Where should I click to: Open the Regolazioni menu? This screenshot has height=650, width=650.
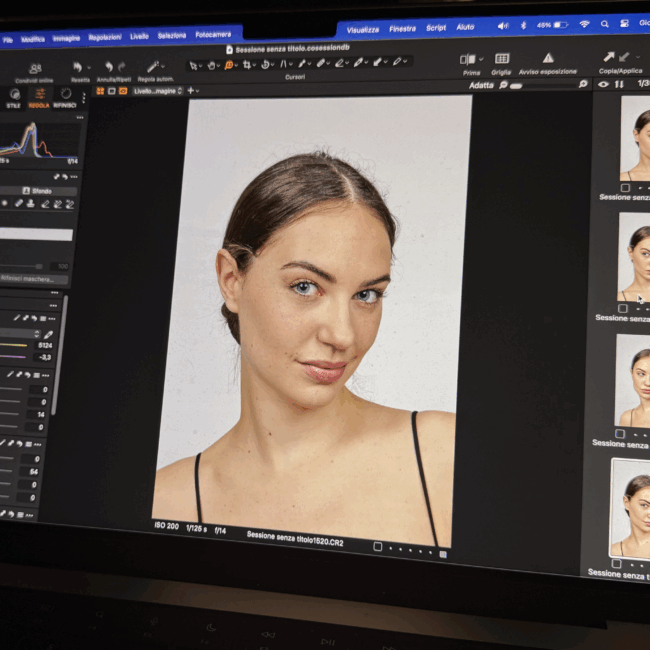(104, 37)
